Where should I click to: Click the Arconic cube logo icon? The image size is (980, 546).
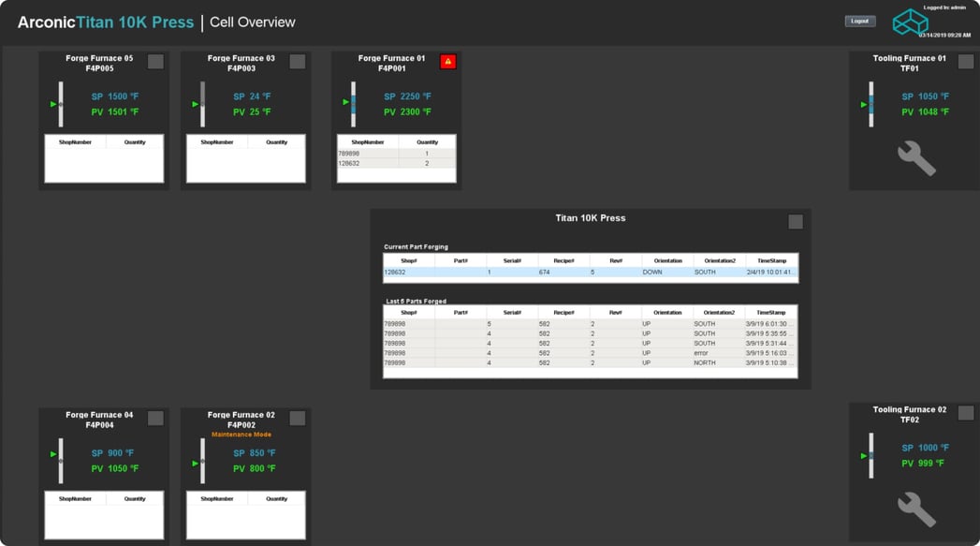pos(910,22)
